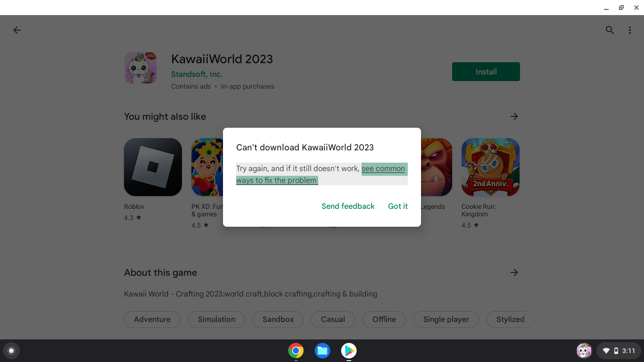This screenshot has height=362, width=644.
Task: Open the Files app from the shelf
Action: pyautogui.click(x=322, y=351)
